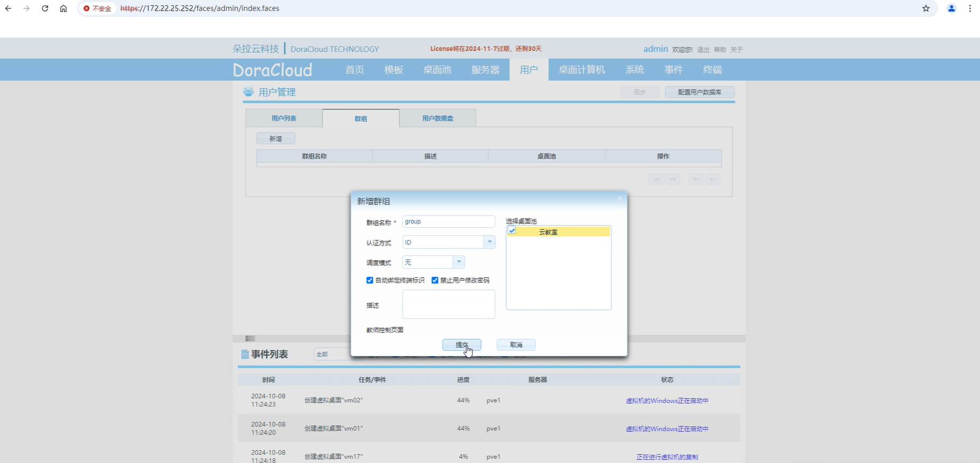Click the 新增 add group button

click(275, 139)
